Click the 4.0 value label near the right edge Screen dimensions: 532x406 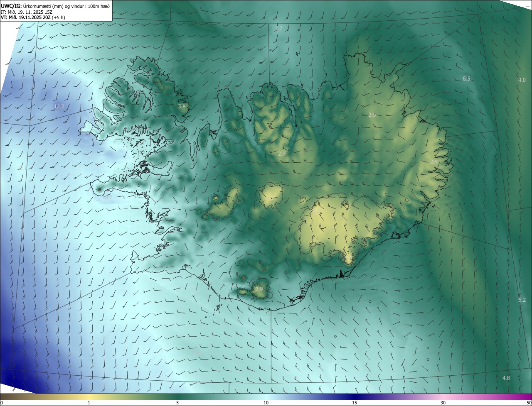click(x=522, y=80)
